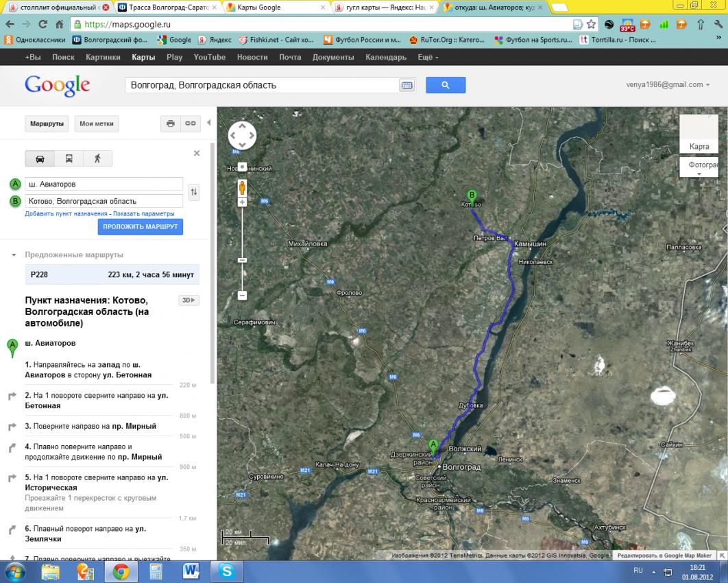Click the Добавить пункт назначения link

pos(66,213)
